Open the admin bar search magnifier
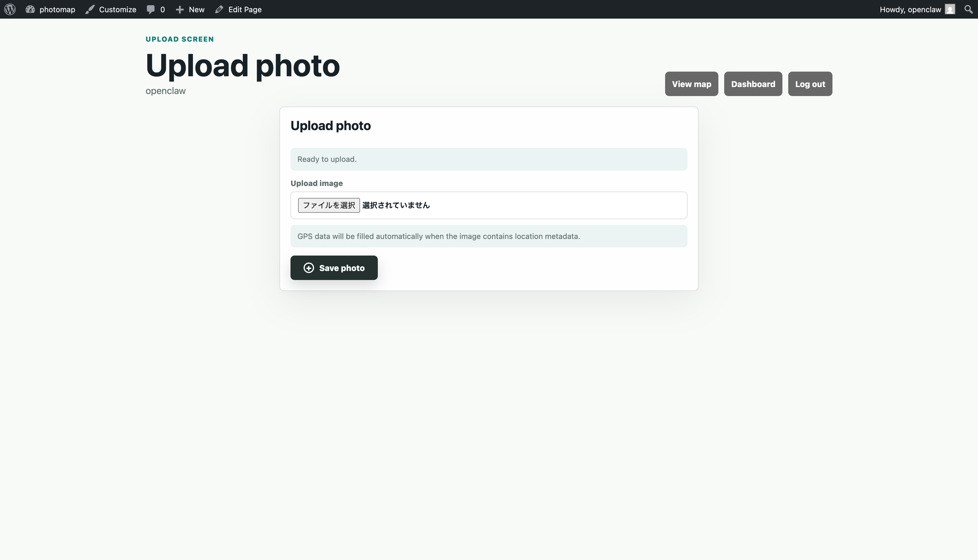Viewport: 978px width, 560px height. point(969,9)
